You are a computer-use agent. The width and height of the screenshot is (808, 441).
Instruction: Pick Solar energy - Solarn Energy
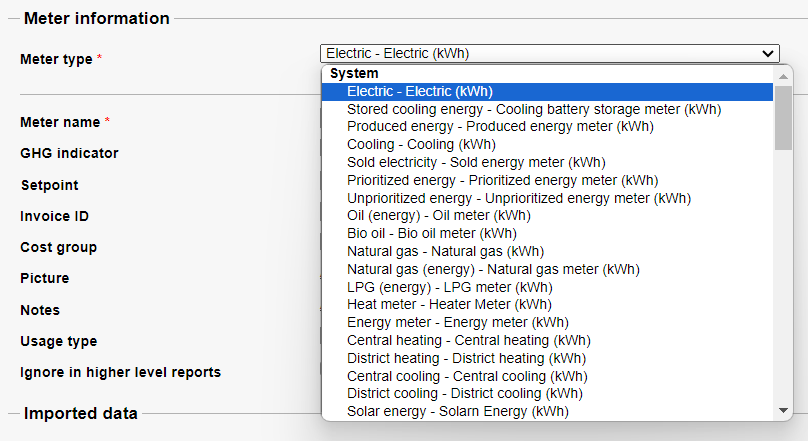457,411
